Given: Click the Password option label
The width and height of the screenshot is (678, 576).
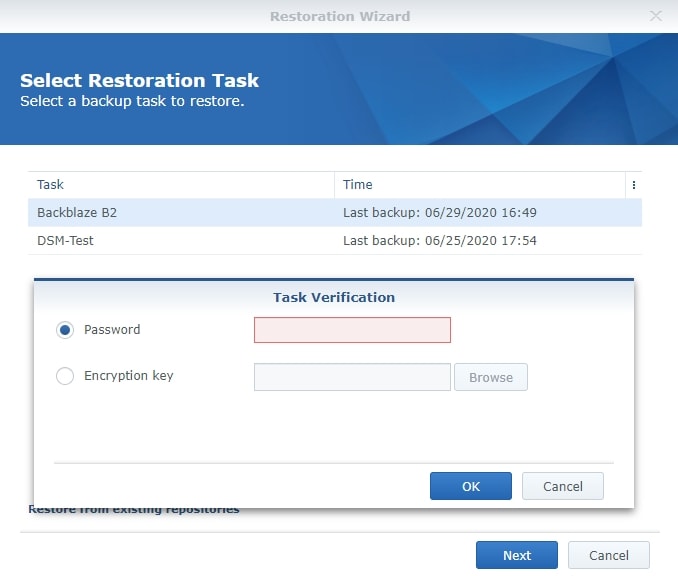Looking at the screenshot, I should (x=112, y=330).
